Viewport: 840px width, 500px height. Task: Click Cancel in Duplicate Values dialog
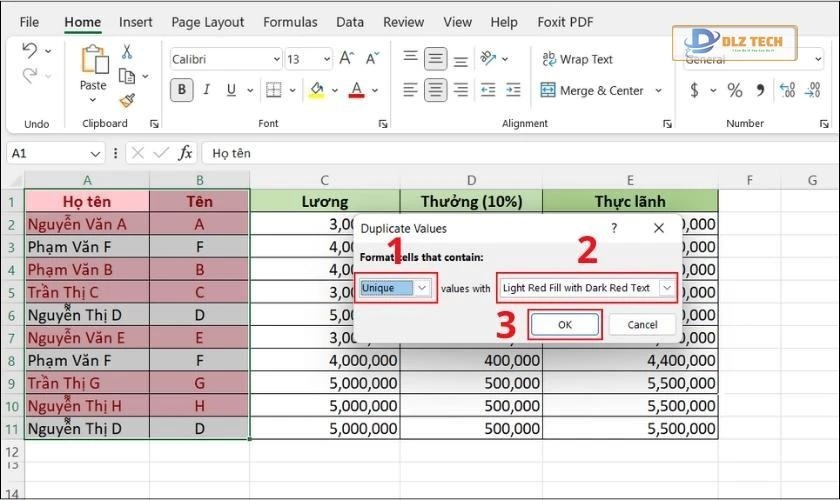[x=642, y=324]
